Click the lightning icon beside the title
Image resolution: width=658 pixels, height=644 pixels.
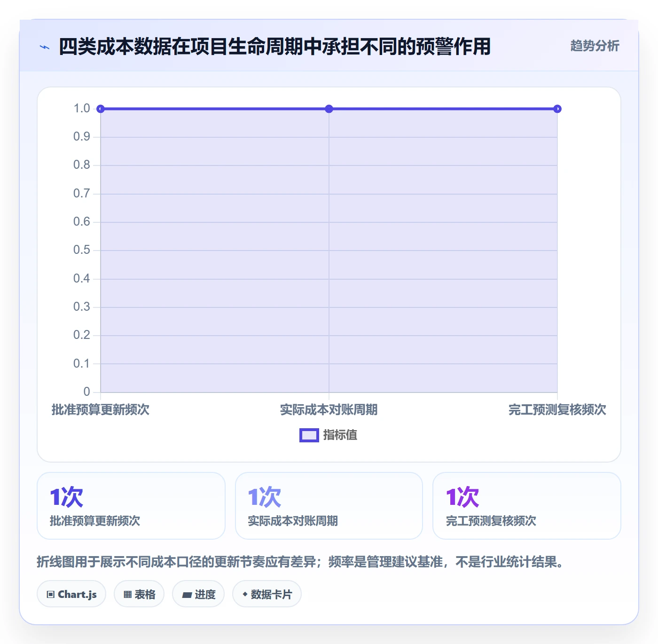[x=45, y=47]
